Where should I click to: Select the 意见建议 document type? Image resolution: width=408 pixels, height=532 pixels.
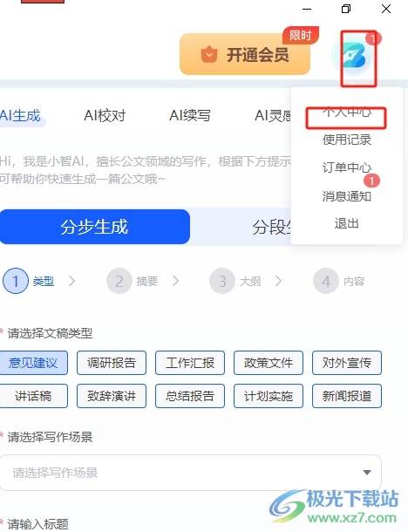pos(33,363)
